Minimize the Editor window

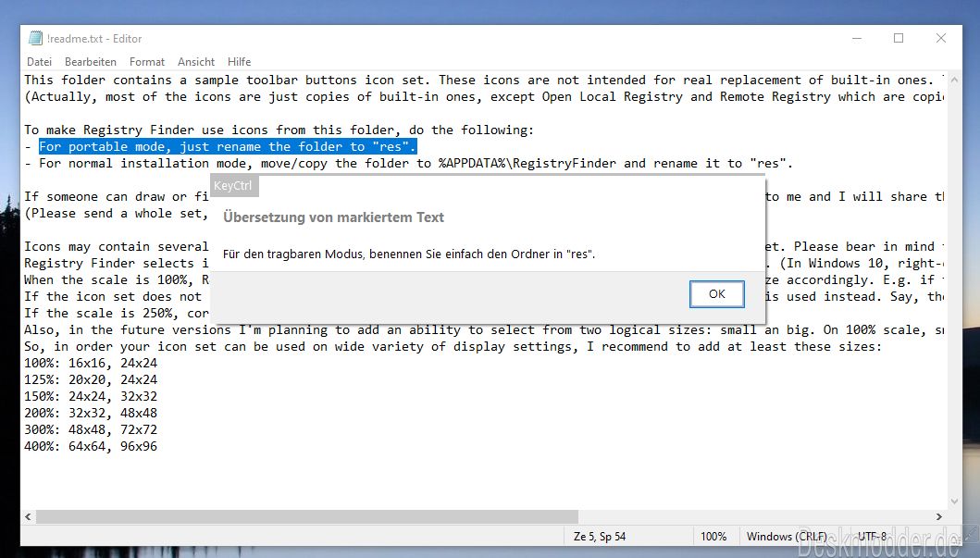point(857,38)
